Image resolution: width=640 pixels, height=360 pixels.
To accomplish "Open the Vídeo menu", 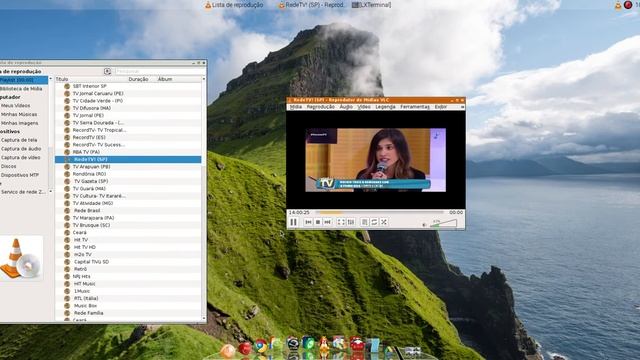I will 364,107.
